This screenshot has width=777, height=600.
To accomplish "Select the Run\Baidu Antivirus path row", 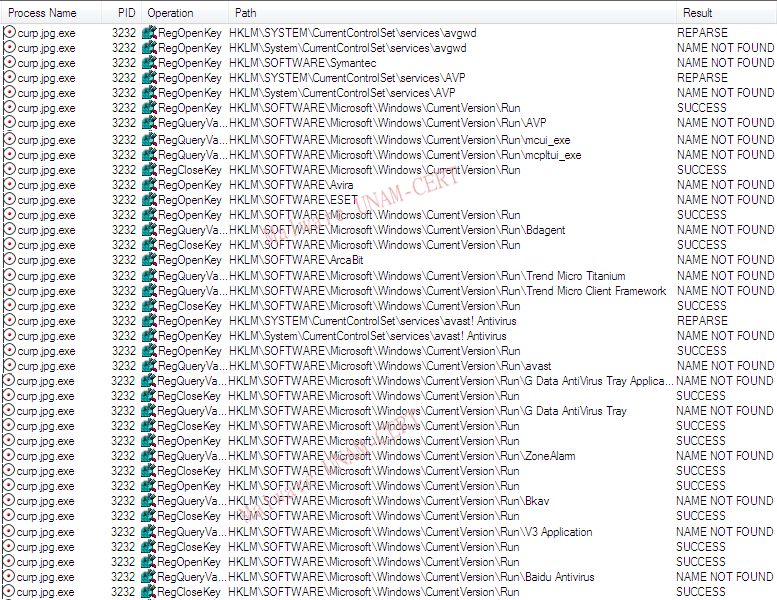I will (x=411, y=577).
